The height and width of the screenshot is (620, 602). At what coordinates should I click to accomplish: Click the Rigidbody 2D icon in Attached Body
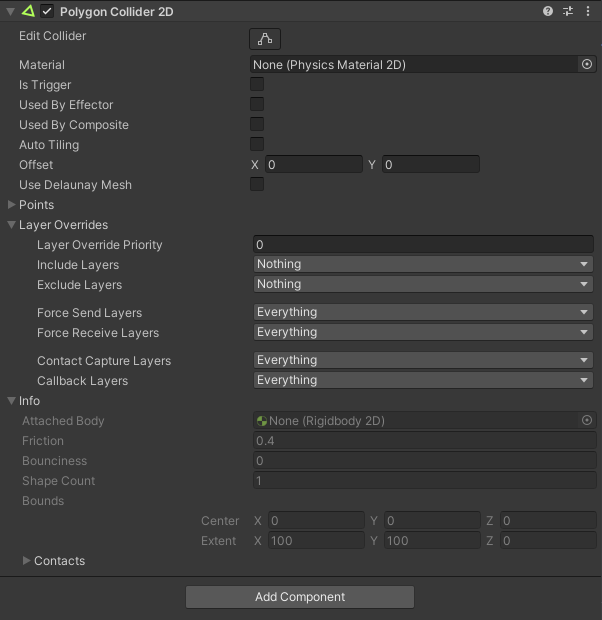click(262, 421)
